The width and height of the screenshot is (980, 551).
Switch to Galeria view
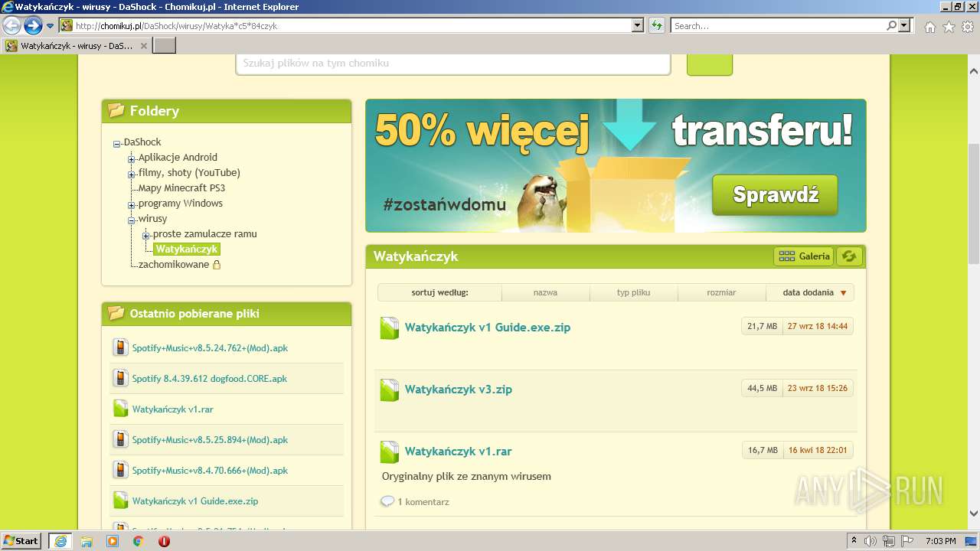(x=803, y=256)
